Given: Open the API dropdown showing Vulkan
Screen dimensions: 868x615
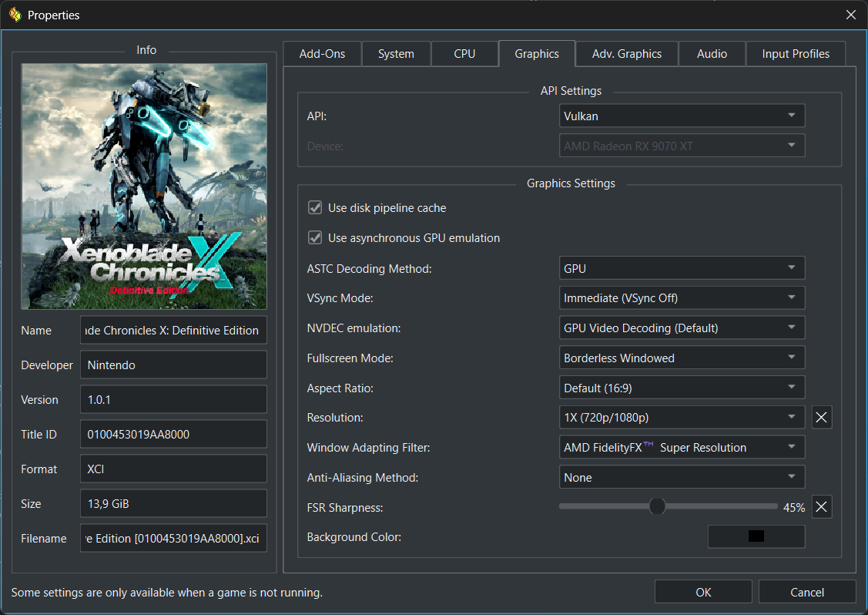Looking at the screenshot, I should coord(682,116).
